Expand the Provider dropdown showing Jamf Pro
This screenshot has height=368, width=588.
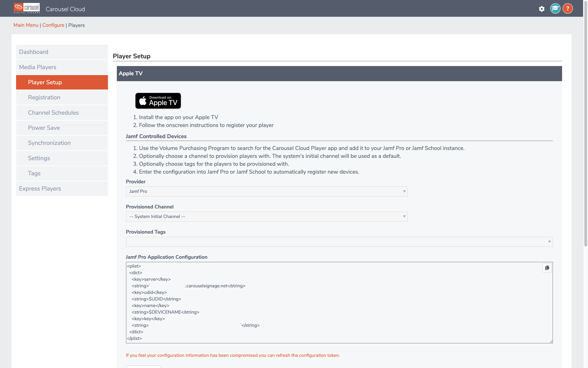267,191
